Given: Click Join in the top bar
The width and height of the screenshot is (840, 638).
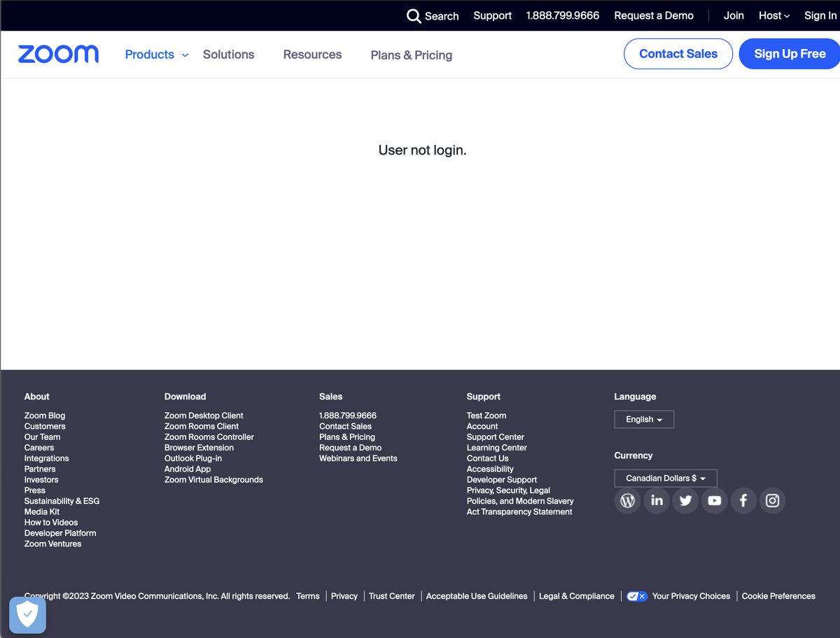Looking at the screenshot, I should 734,15.
